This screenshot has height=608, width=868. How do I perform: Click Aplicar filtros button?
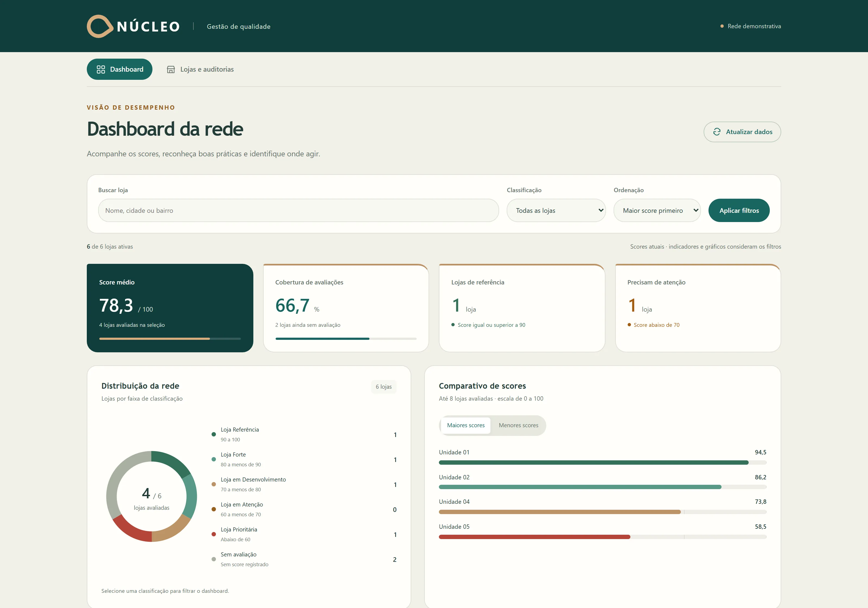(739, 210)
